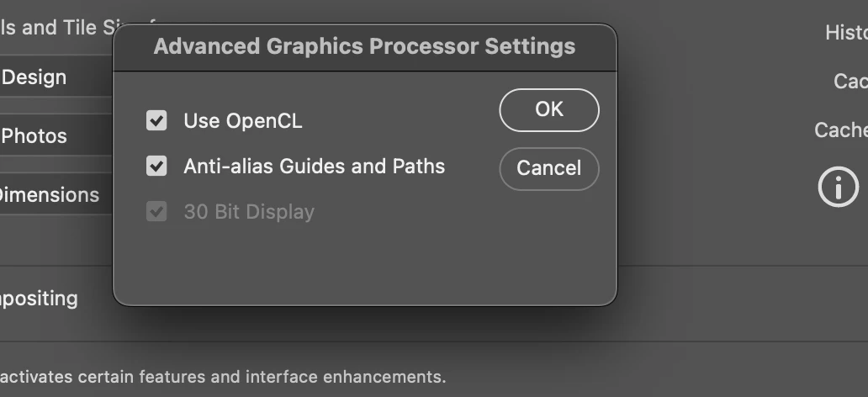The image size is (868, 397).
Task: Click the History label at top right
Action: [x=845, y=33]
